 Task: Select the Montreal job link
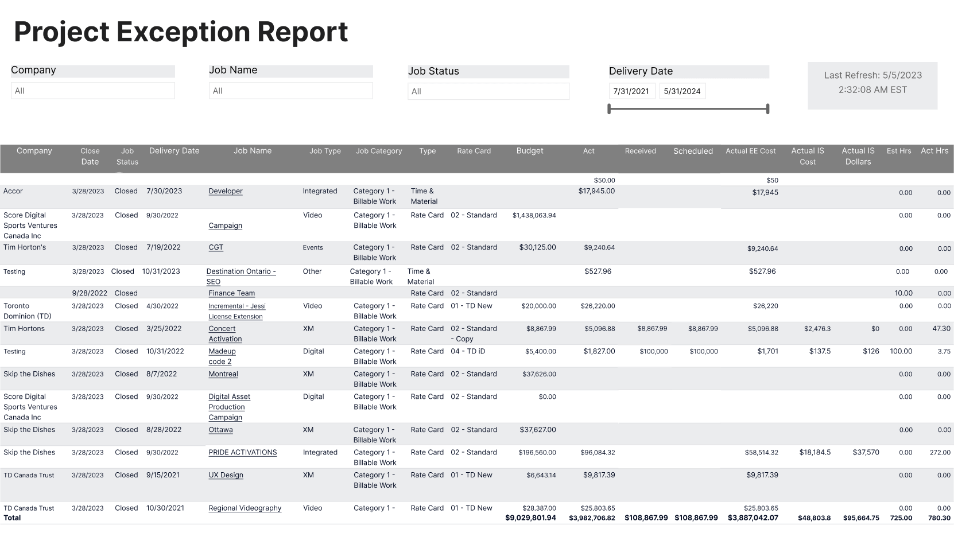click(223, 374)
